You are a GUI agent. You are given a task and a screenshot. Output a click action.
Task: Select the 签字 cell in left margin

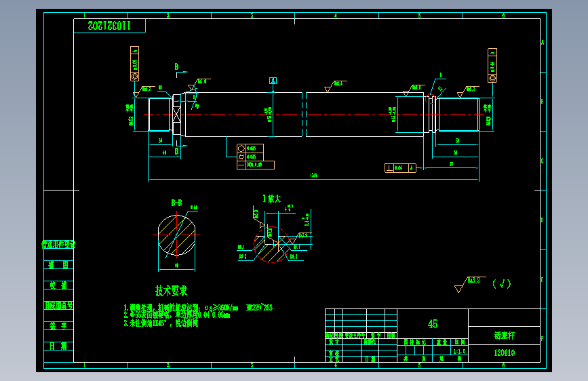[x=58, y=326]
